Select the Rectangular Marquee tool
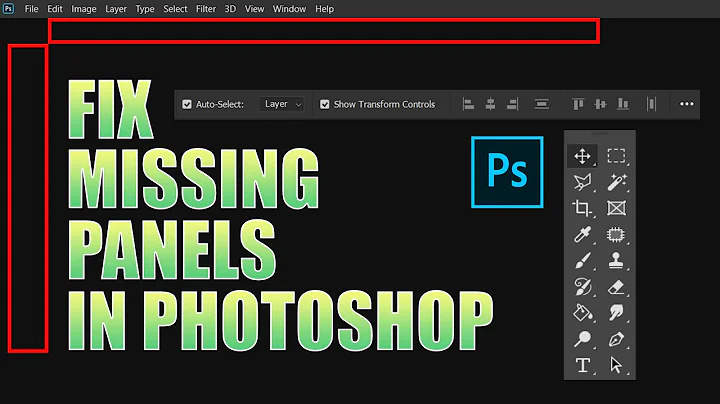 click(x=616, y=156)
